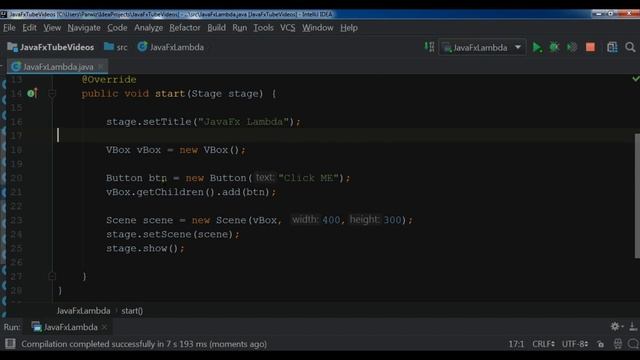Click JavaFxTubeVideos project breadcrumb
This screenshot has height=360, width=640.
coord(51,47)
